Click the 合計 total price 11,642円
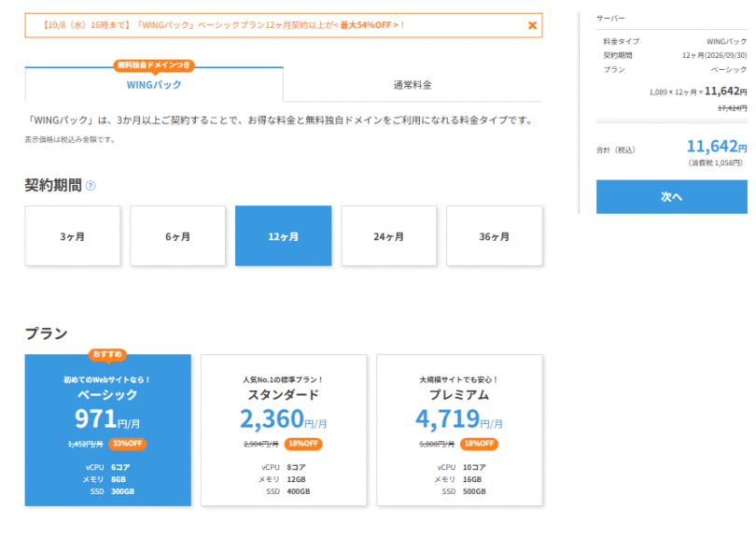This screenshot has width=756, height=538. click(x=716, y=147)
